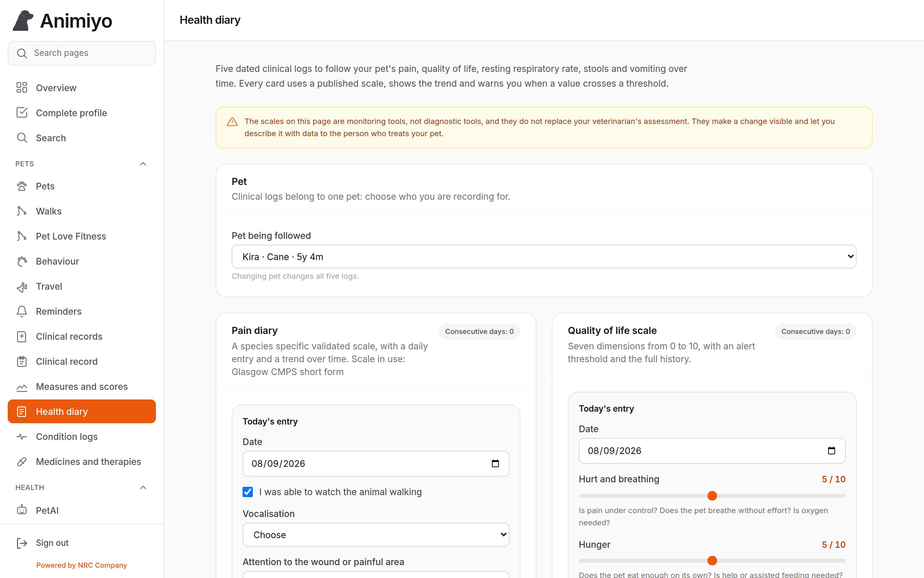Click the Animiyo dog logo icon
This screenshot has height=578, width=924.
tap(23, 21)
